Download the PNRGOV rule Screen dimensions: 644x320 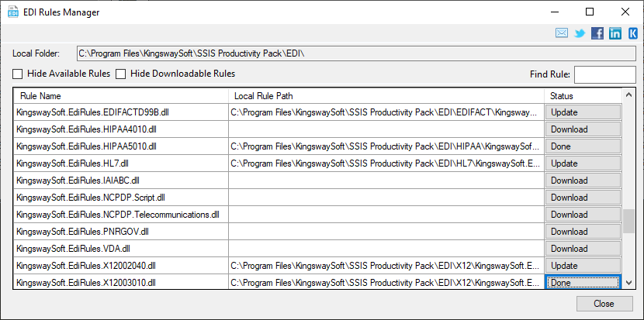point(583,232)
